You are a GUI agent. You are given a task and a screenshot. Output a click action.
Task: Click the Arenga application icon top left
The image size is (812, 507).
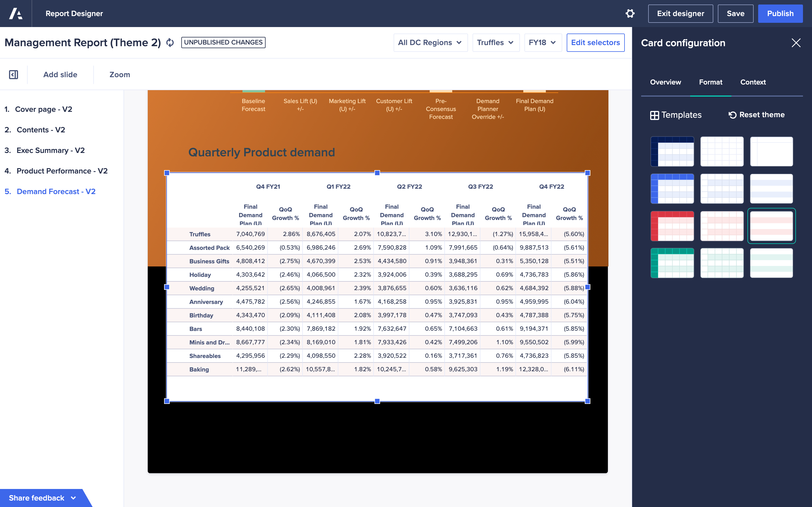[16, 13]
